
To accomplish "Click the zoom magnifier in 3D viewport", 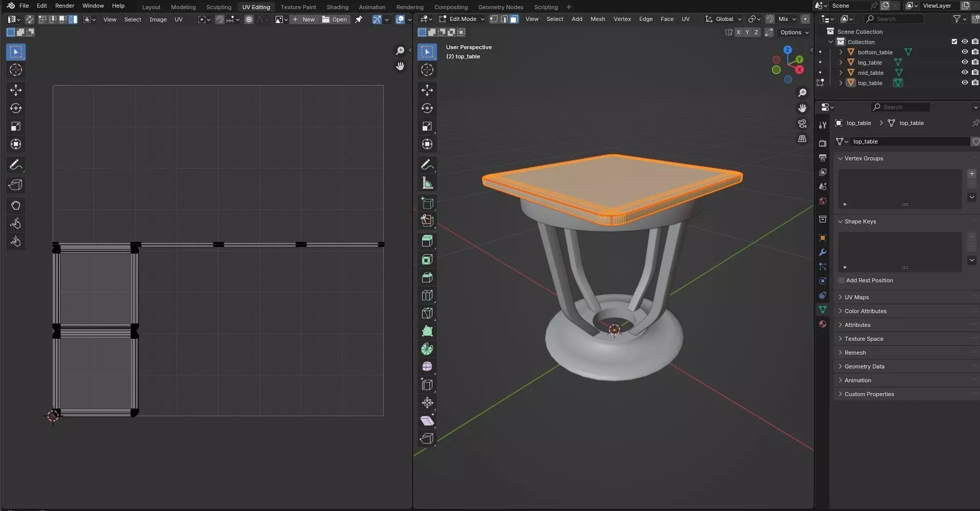I will (x=802, y=93).
